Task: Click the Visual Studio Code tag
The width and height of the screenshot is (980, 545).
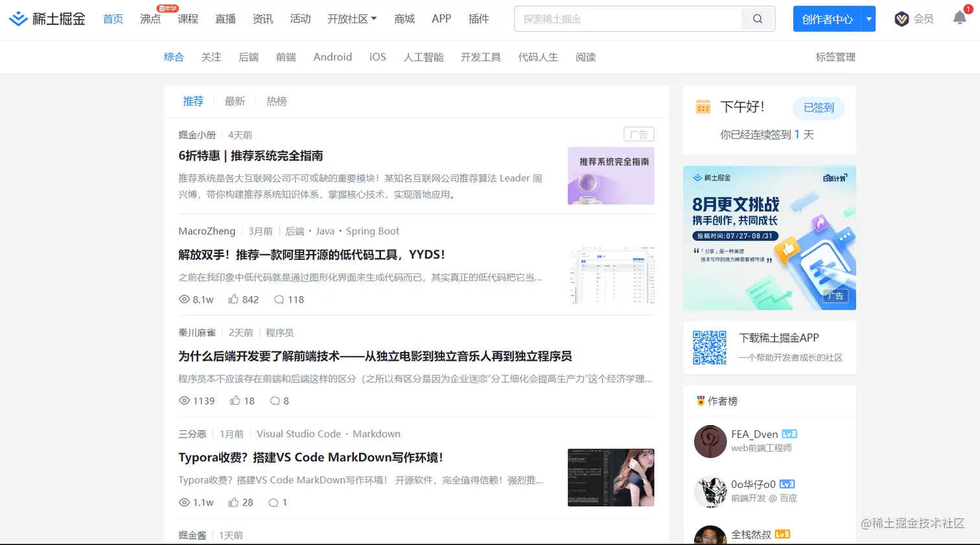Action: (299, 434)
